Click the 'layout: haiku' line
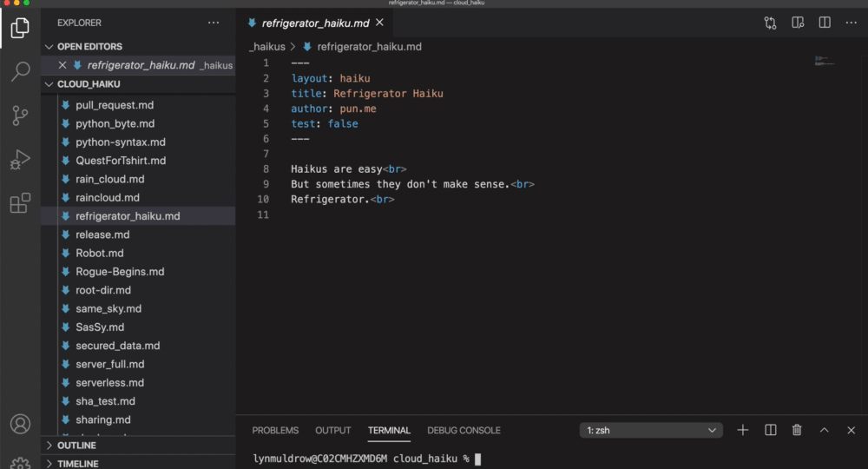868x469 pixels. coord(331,79)
